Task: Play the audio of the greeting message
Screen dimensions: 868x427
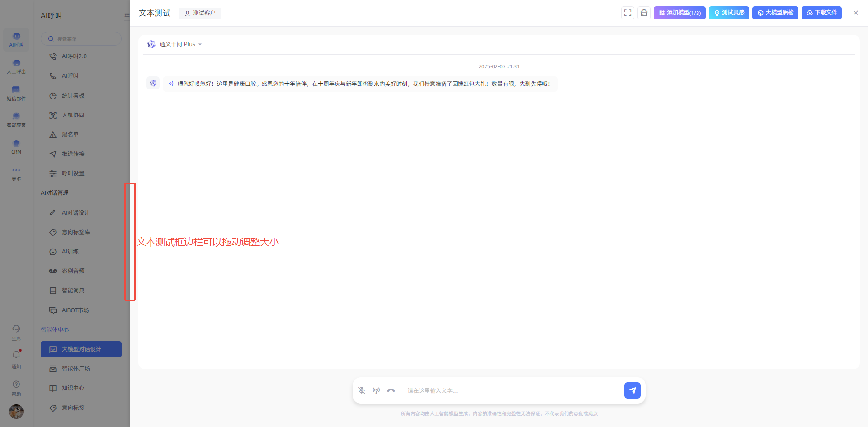Action: [x=171, y=84]
